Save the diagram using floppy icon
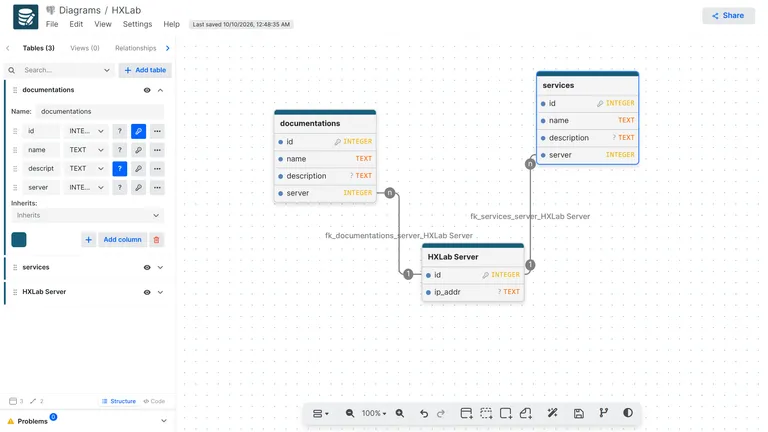 [x=578, y=413]
